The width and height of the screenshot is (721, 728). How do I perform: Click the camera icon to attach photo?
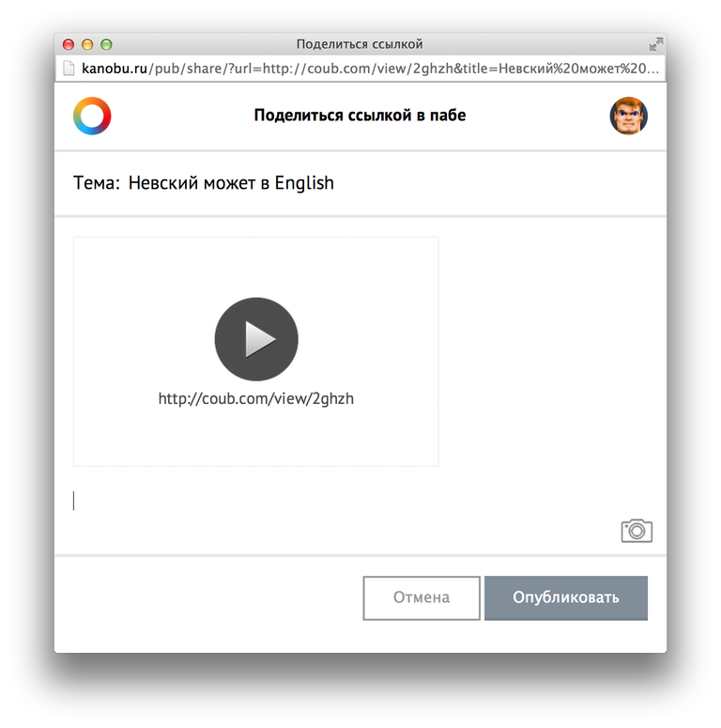[x=637, y=531]
